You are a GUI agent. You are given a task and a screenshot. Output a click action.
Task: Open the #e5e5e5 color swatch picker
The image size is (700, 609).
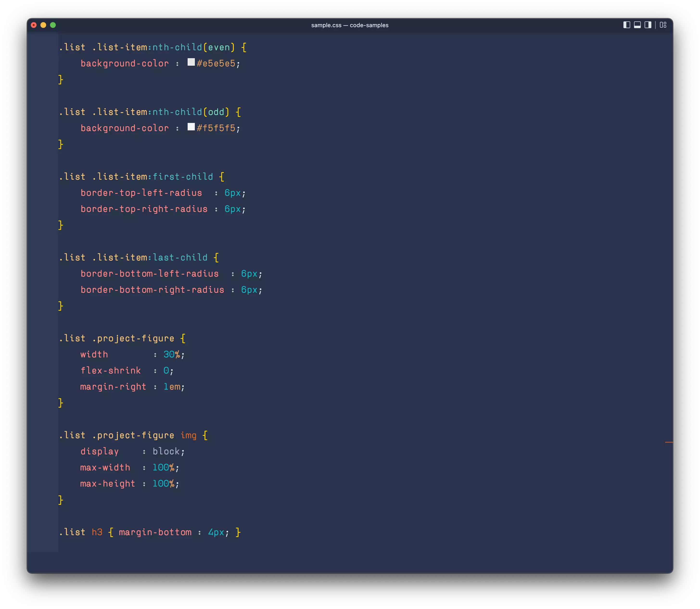tap(191, 62)
